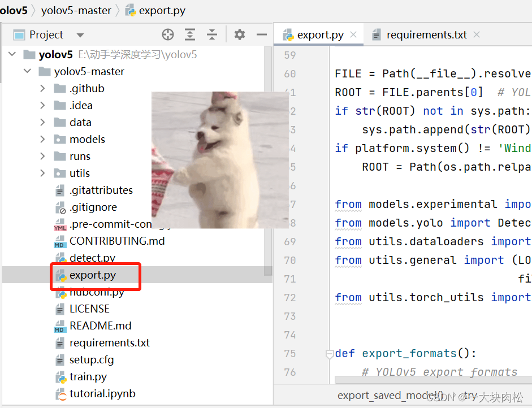Image resolution: width=532 pixels, height=408 pixels.
Task: Expand the data folder
Action: coord(42,122)
